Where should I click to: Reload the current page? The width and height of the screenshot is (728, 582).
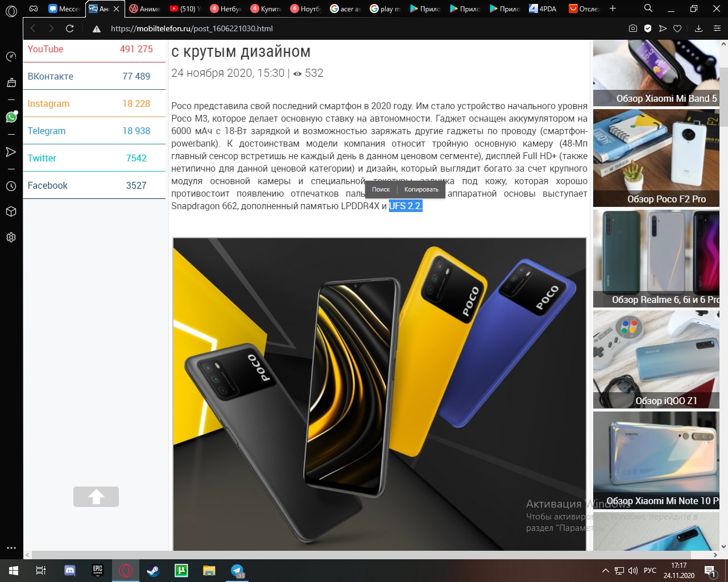(x=69, y=28)
